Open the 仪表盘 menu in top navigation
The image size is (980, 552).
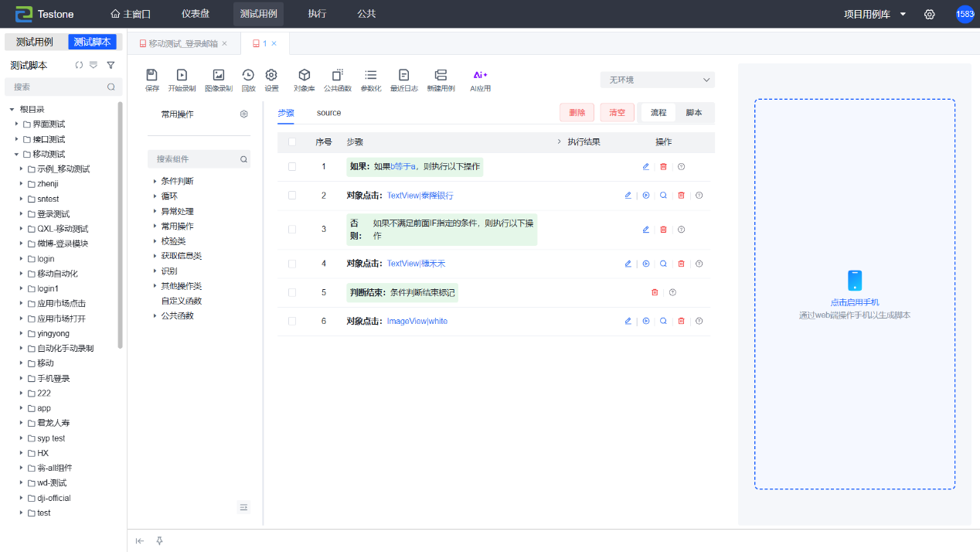[x=195, y=14]
